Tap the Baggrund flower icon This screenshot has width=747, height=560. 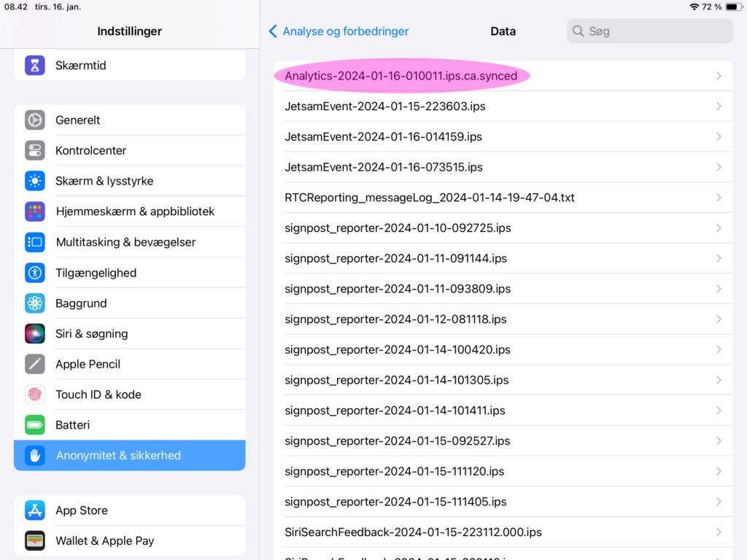click(35, 303)
